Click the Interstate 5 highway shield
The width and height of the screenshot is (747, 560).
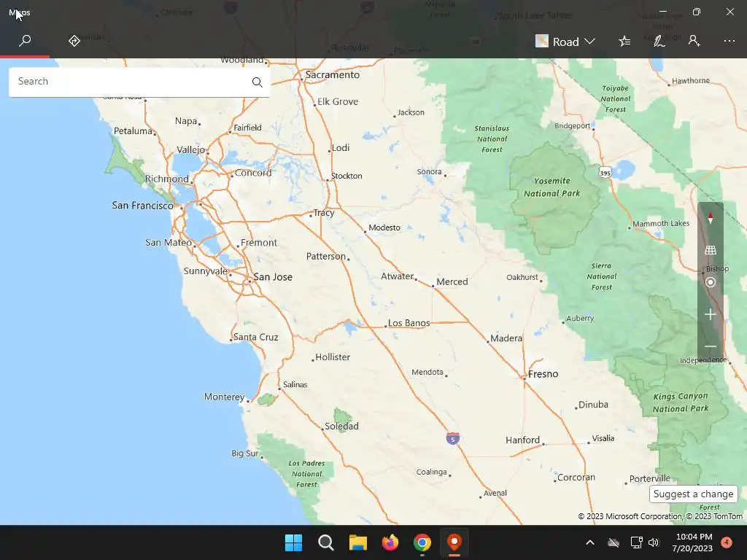(453, 438)
